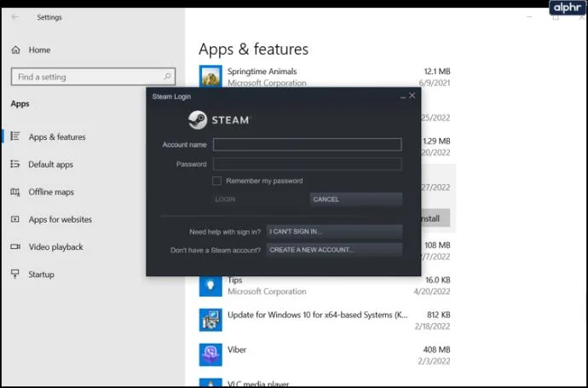Click the search magnifier in Find a setting
588x388 pixels.
coord(167,77)
